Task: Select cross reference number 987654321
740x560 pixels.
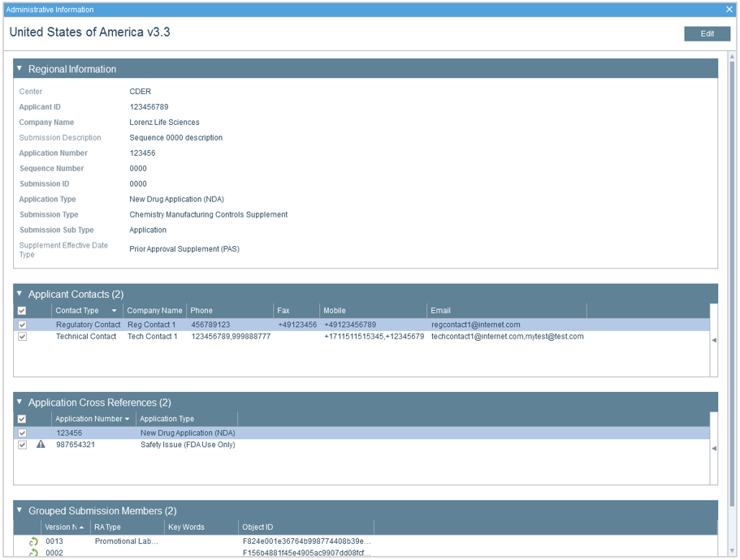Action: pyautogui.click(x=76, y=445)
